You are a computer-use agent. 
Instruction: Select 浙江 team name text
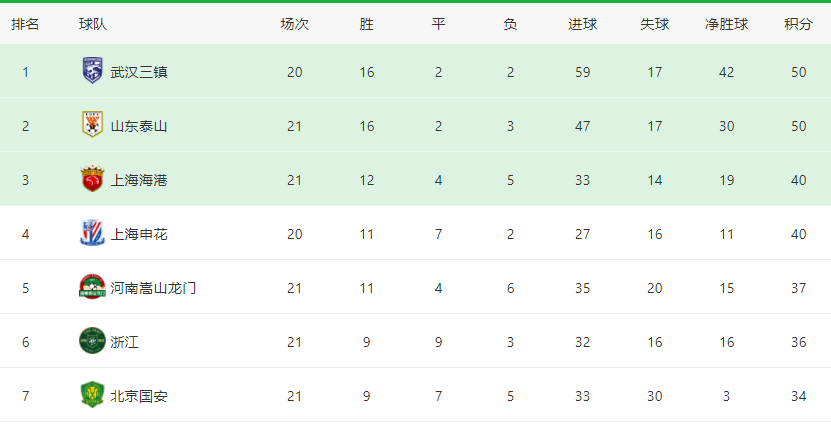pyautogui.click(x=125, y=342)
